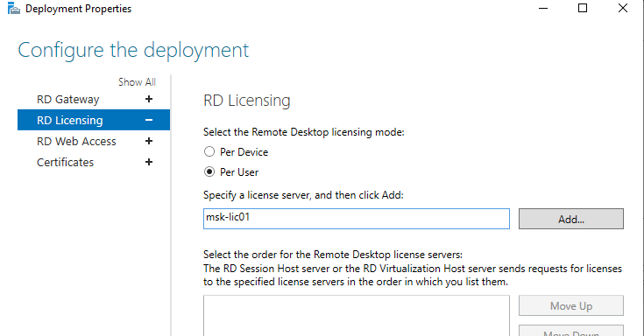644x336 pixels.
Task: Expand the RD Gateway plus icon
Action: (x=149, y=99)
